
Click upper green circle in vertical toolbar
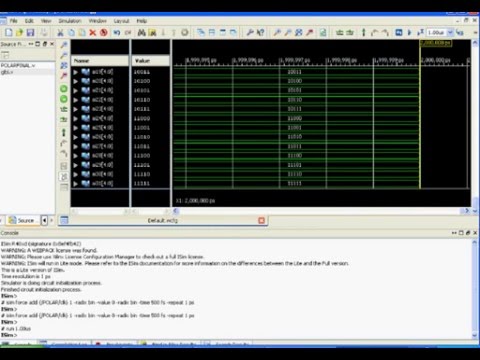(64, 89)
